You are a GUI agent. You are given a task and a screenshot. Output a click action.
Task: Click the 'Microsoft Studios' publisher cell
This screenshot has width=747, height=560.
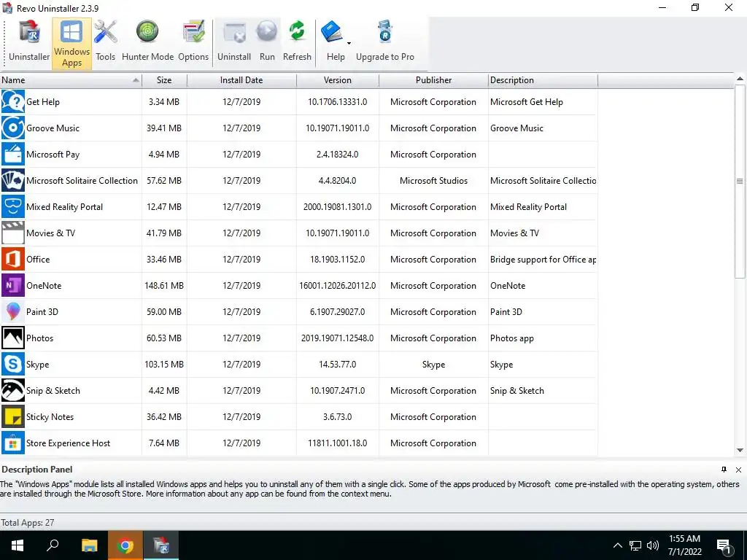pos(433,181)
